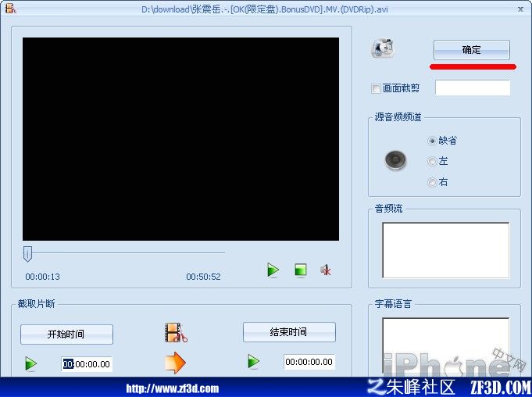Viewport: 532px width, 397px height.
Task: Click the 确定 confirm button
Action: [472, 50]
